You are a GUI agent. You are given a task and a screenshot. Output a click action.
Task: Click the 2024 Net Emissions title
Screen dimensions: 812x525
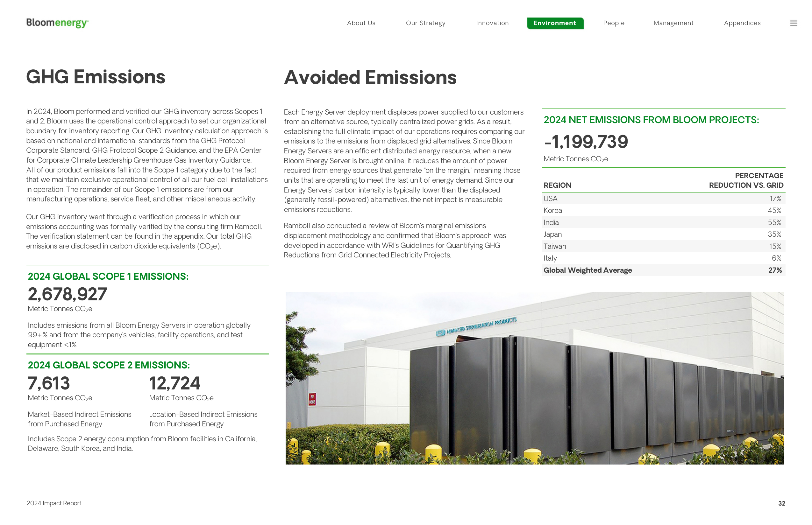coord(651,120)
